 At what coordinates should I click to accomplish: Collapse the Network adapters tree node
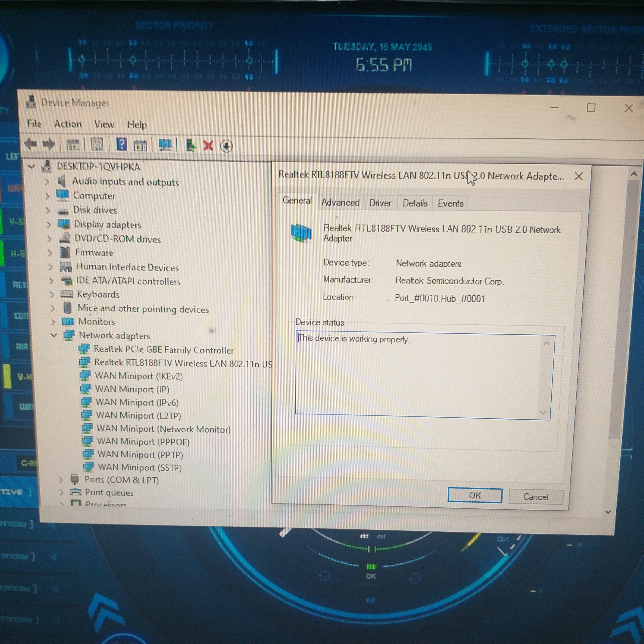[54, 335]
